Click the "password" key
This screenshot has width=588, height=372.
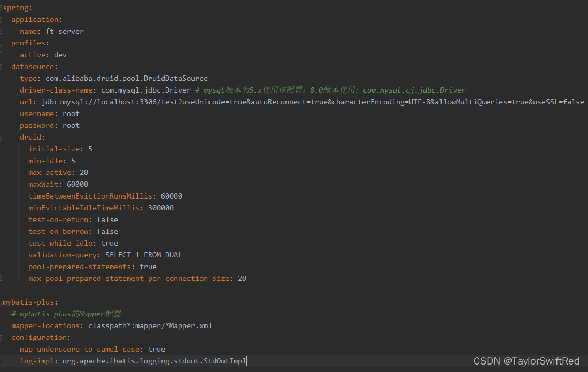pyautogui.click(x=37, y=125)
